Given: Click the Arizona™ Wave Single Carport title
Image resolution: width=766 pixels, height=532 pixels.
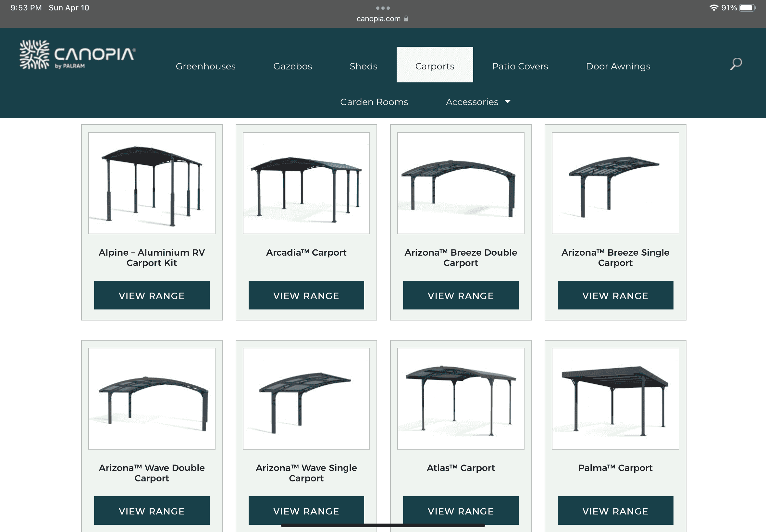Looking at the screenshot, I should [x=306, y=473].
